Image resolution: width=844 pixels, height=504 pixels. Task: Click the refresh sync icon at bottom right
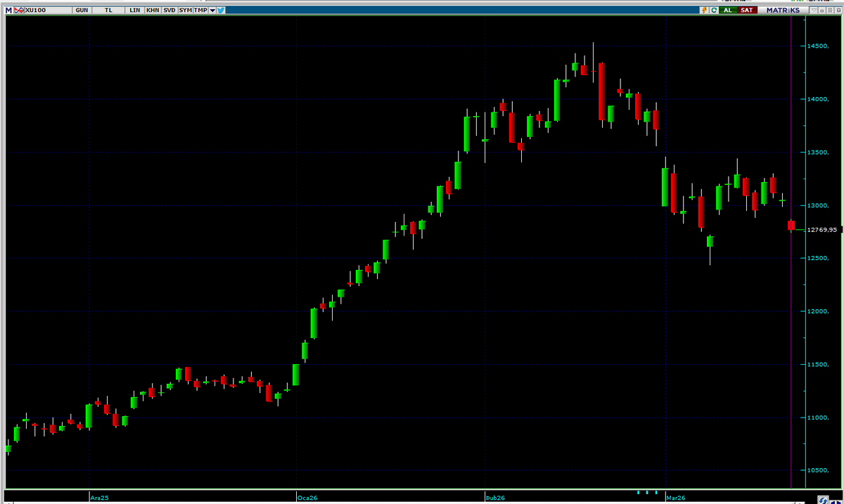(823, 500)
